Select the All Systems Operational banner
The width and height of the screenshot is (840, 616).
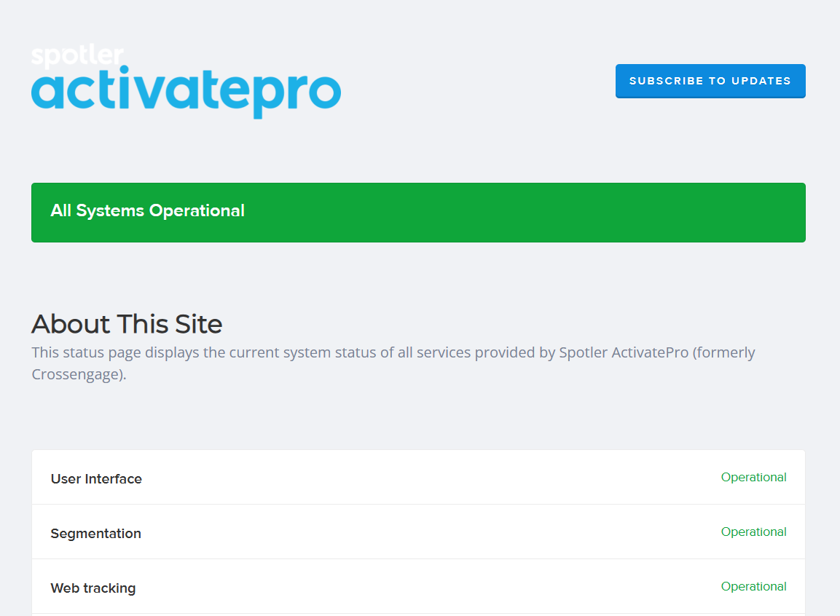[x=418, y=213]
